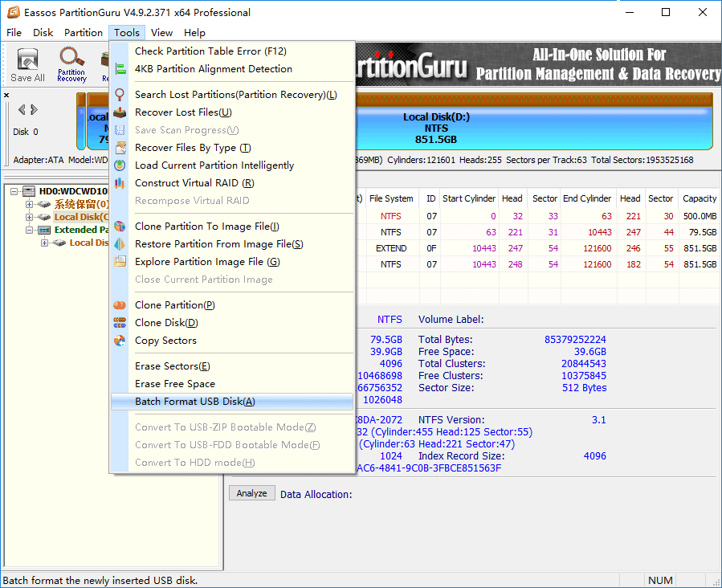Open the Disk menu
The width and height of the screenshot is (722, 588).
(x=43, y=33)
